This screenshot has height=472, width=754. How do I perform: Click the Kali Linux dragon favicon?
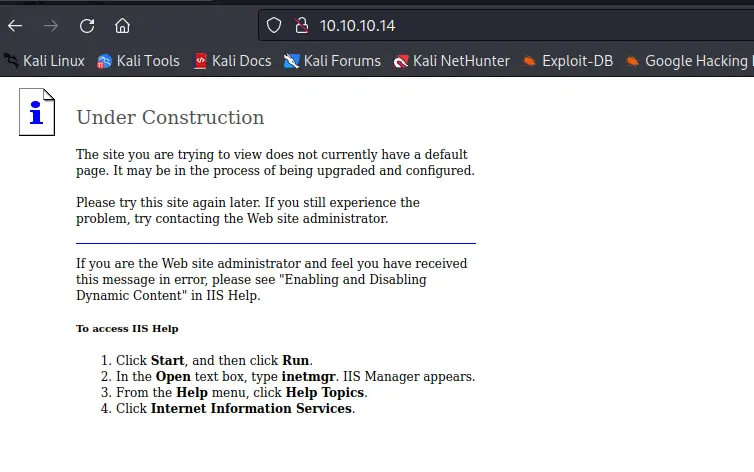coord(11,61)
